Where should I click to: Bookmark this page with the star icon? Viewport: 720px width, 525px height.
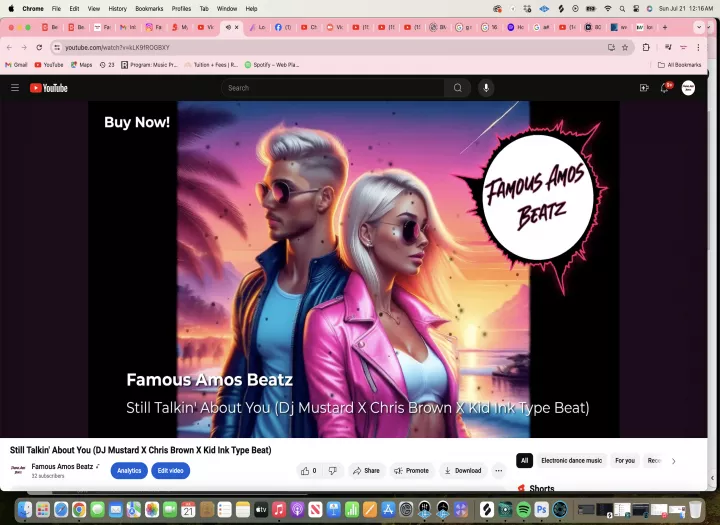click(625, 47)
